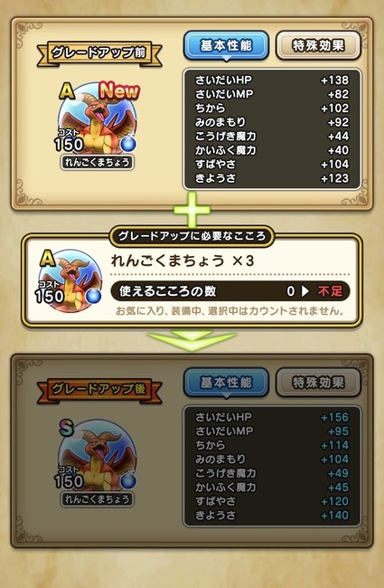Image resolution: width=384 pixels, height=588 pixels.
Task: Switch to the bottom 基本性能 tab
Action: 226,383
